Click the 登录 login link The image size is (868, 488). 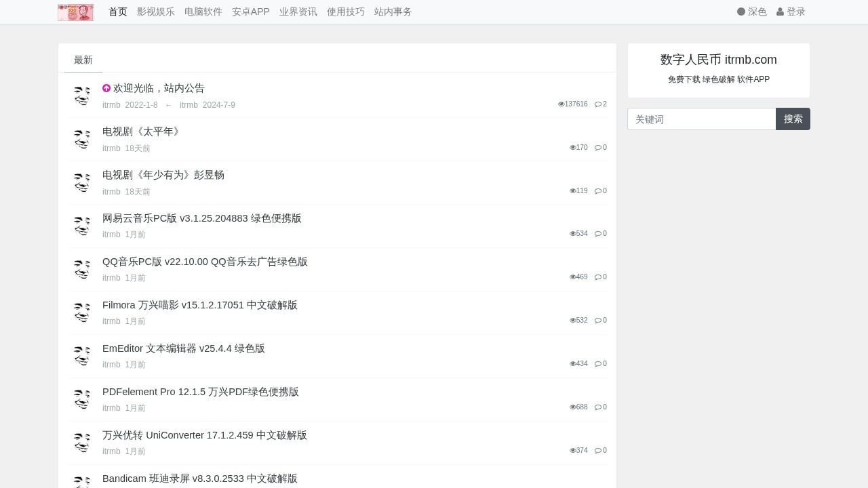tap(791, 12)
